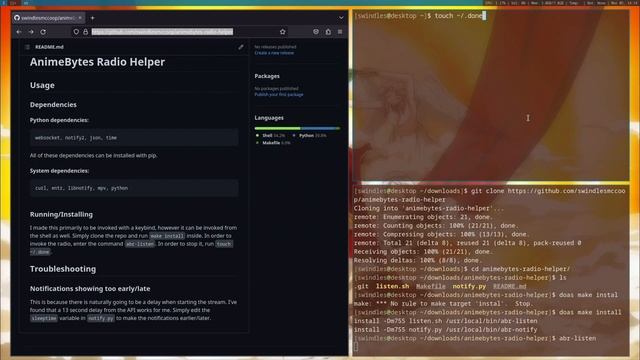Click the Languages bar in sidebar

coord(297,128)
